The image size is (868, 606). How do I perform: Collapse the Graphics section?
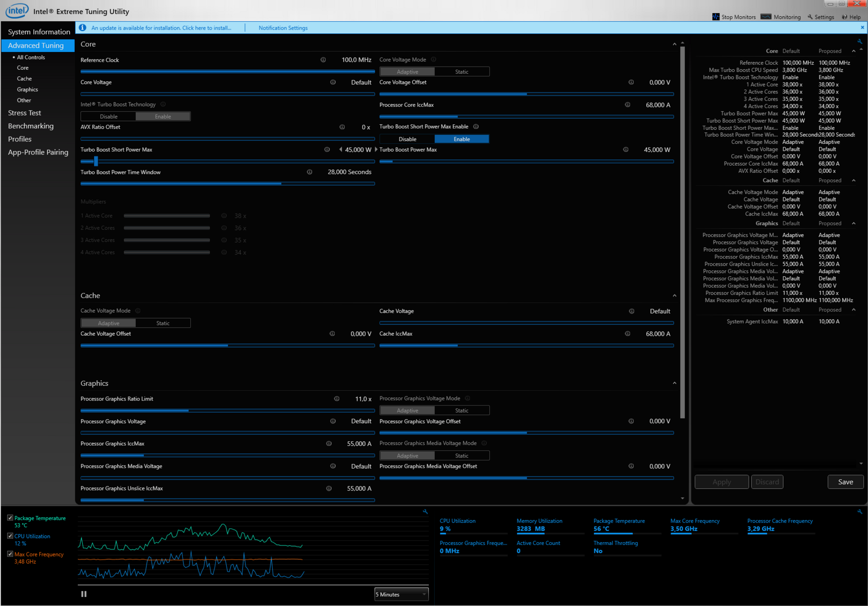(x=675, y=383)
